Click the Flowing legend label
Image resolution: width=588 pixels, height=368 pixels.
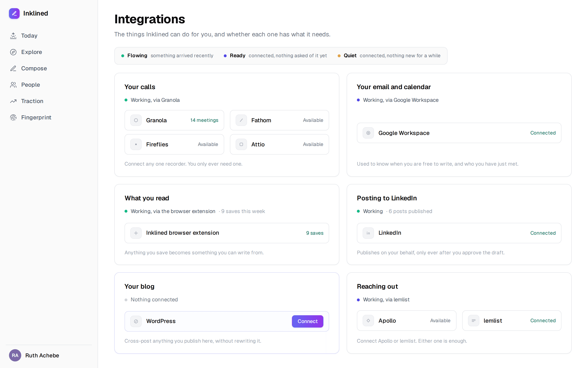point(137,56)
